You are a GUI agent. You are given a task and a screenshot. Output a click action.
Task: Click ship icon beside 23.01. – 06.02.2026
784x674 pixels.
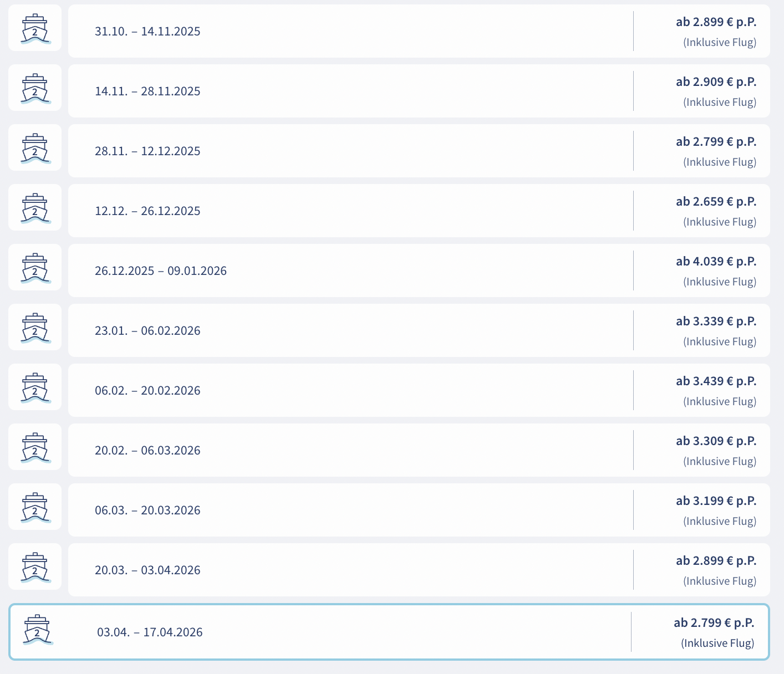(35, 328)
